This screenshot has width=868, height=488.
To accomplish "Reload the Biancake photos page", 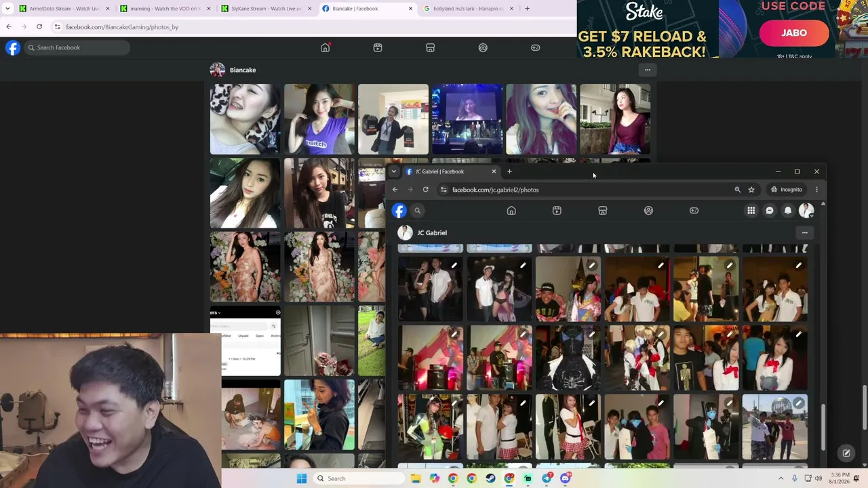I will coord(39,26).
